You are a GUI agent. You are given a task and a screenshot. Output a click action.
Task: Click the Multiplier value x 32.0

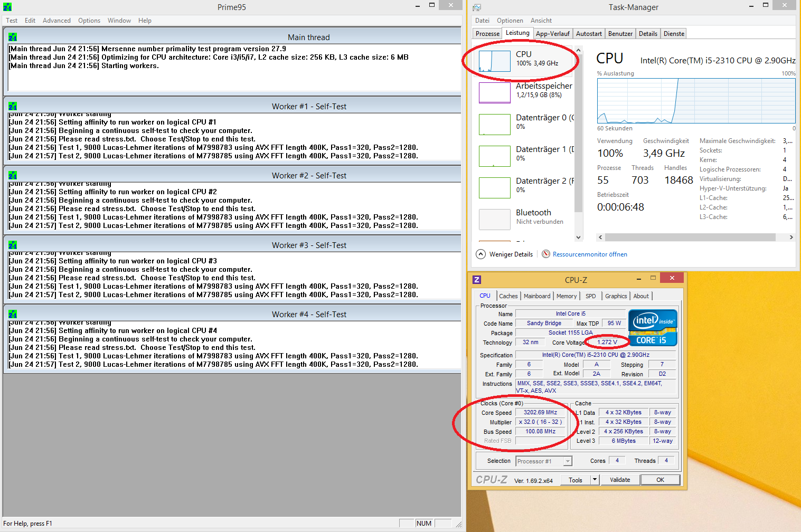pos(540,422)
